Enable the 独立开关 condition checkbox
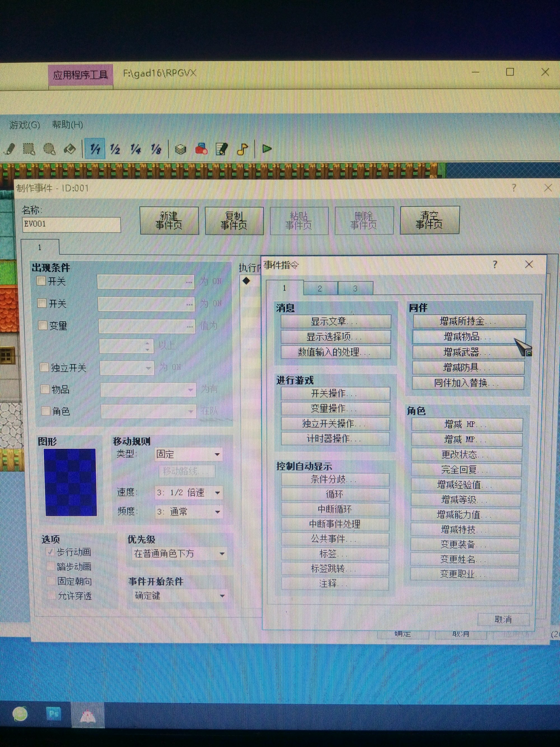 (x=44, y=367)
